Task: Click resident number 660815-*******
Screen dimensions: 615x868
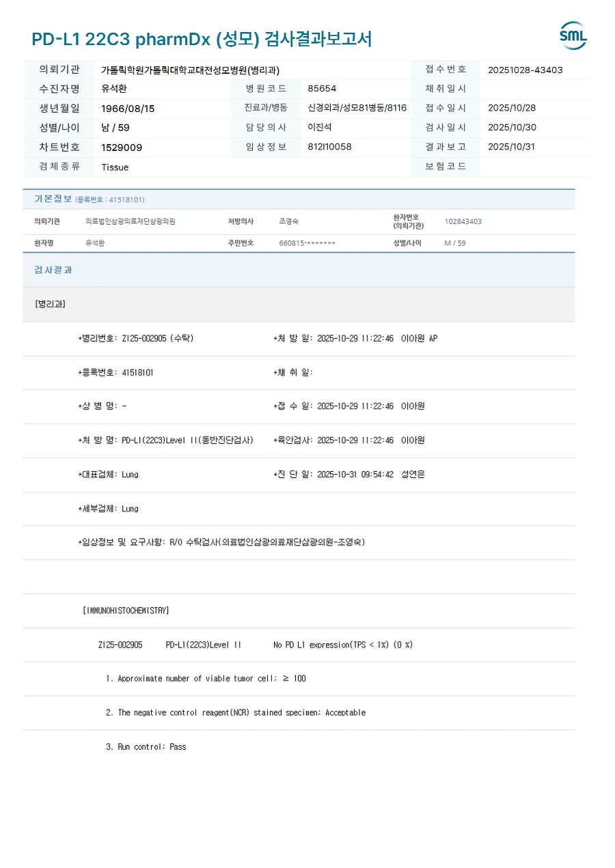Action: pyautogui.click(x=307, y=243)
